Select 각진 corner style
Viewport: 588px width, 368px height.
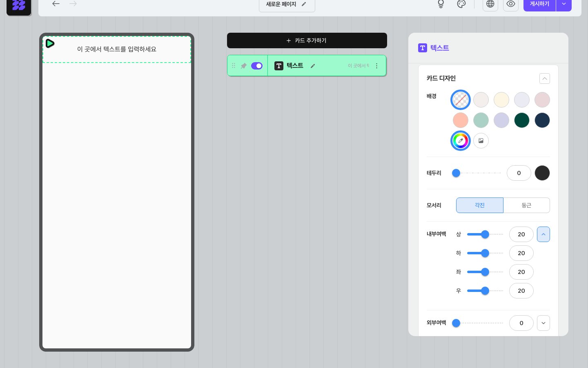coord(480,205)
